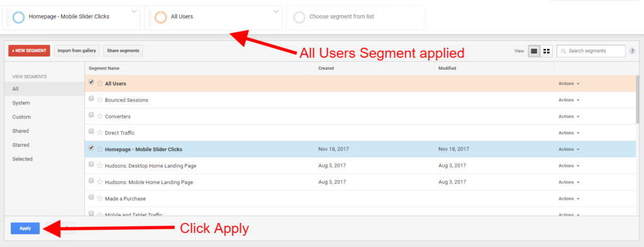Viewport: 644px width, 247px height.
Task: Star the Direct Traffic segment
Action: pyautogui.click(x=99, y=132)
